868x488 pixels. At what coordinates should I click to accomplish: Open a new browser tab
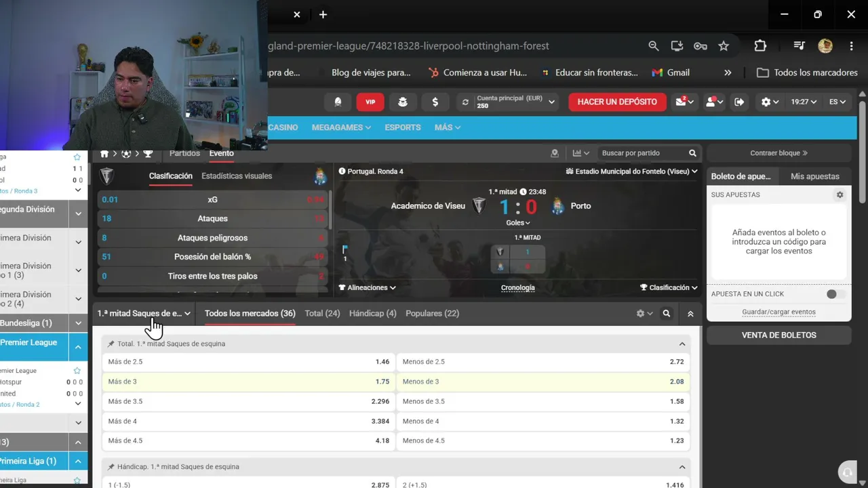coord(323,14)
